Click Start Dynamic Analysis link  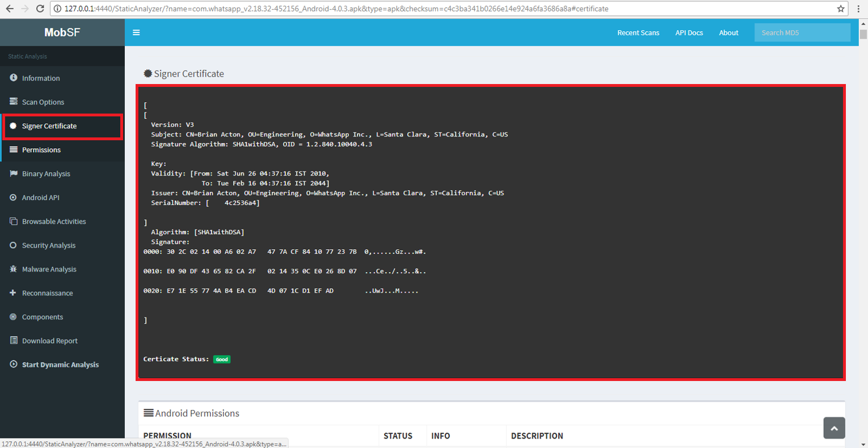(60, 365)
